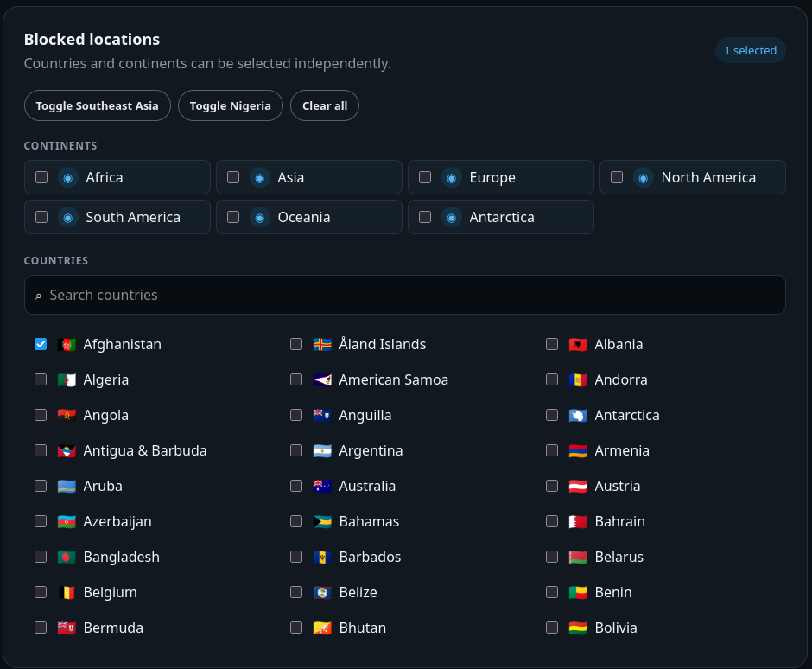The width and height of the screenshot is (812, 669).
Task: Check the South America continent checkbox
Action: pyautogui.click(x=41, y=217)
